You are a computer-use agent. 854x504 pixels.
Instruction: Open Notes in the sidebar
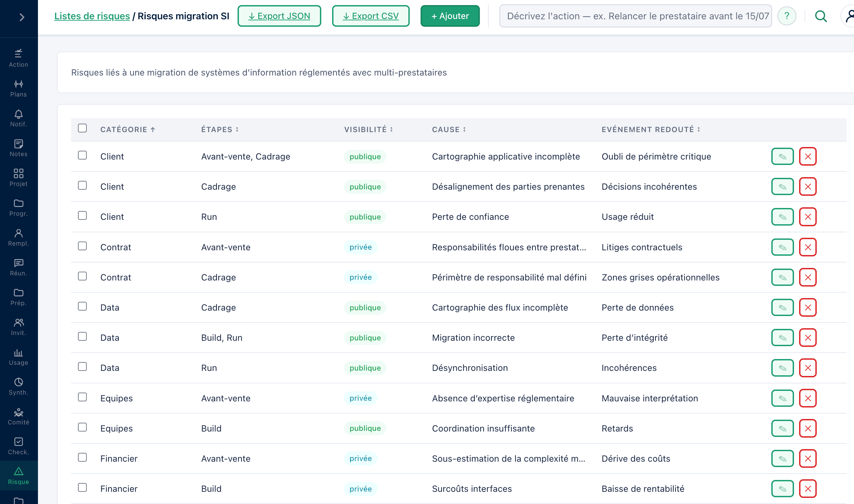(19, 148)
